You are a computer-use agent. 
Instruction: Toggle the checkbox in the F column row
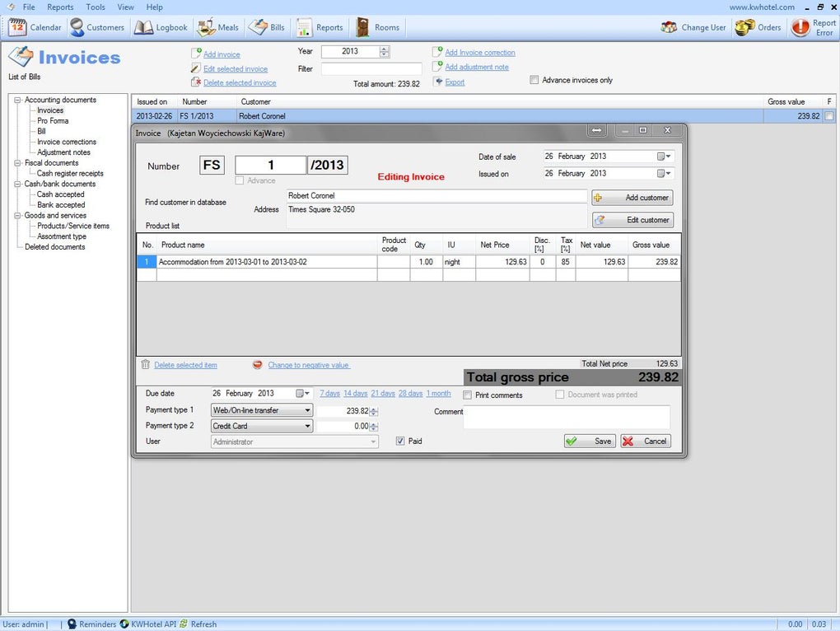[x=828, y=115]
